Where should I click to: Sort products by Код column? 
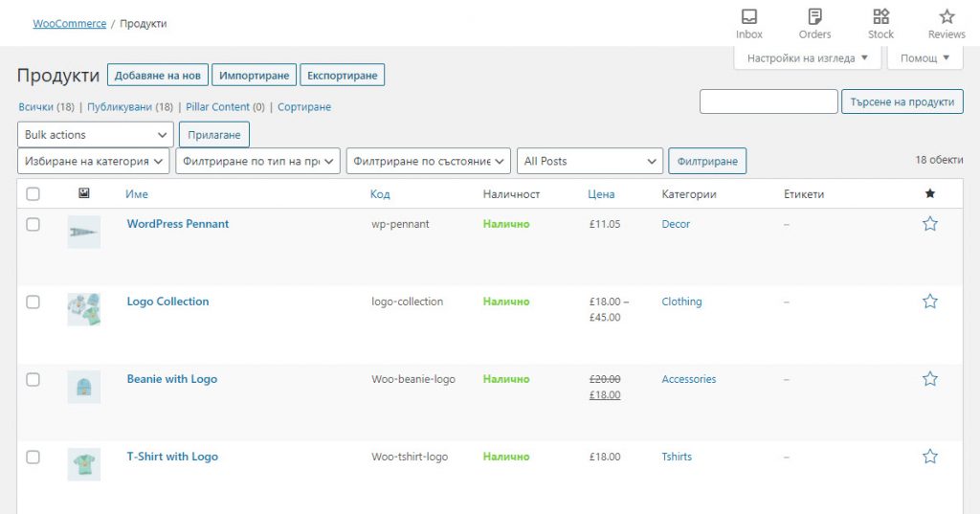[x=380, y=194]
